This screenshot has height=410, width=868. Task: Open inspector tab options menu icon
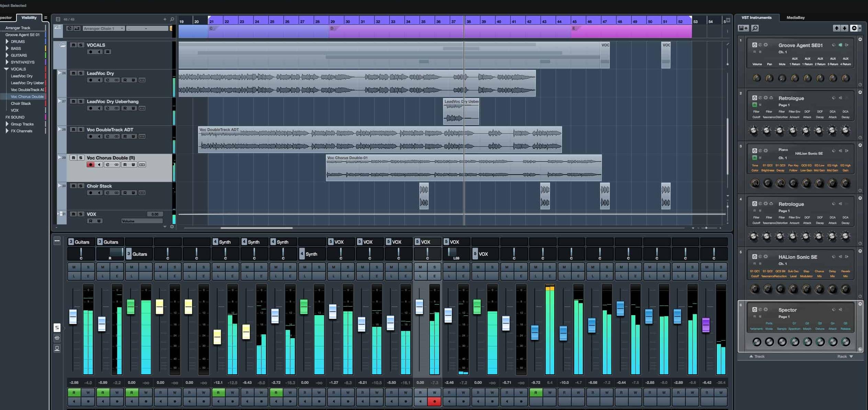point(45,18)
